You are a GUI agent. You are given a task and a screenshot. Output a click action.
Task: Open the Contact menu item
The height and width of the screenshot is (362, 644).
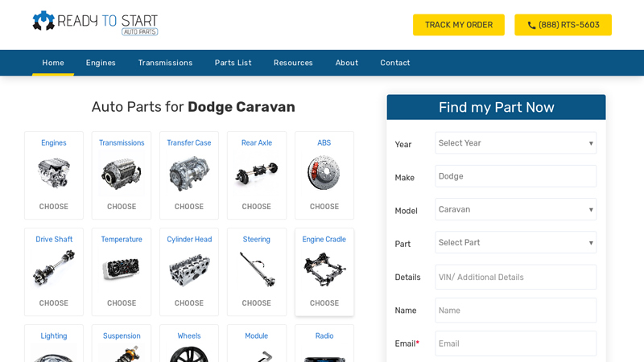pos(394,63)
